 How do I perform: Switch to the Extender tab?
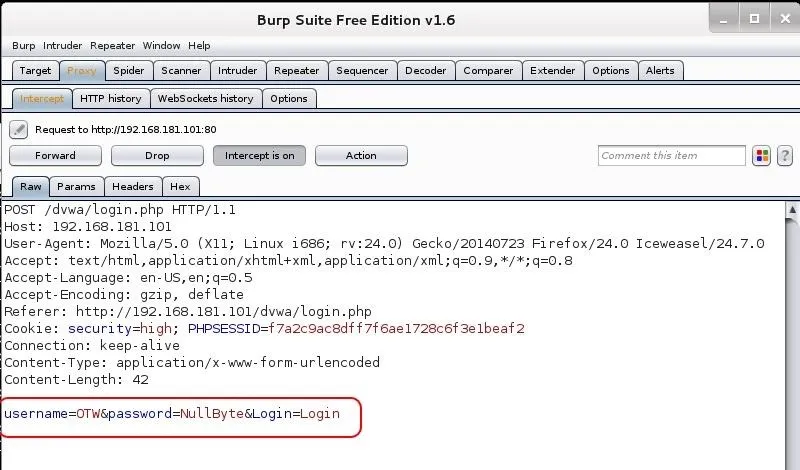point(553,71)
